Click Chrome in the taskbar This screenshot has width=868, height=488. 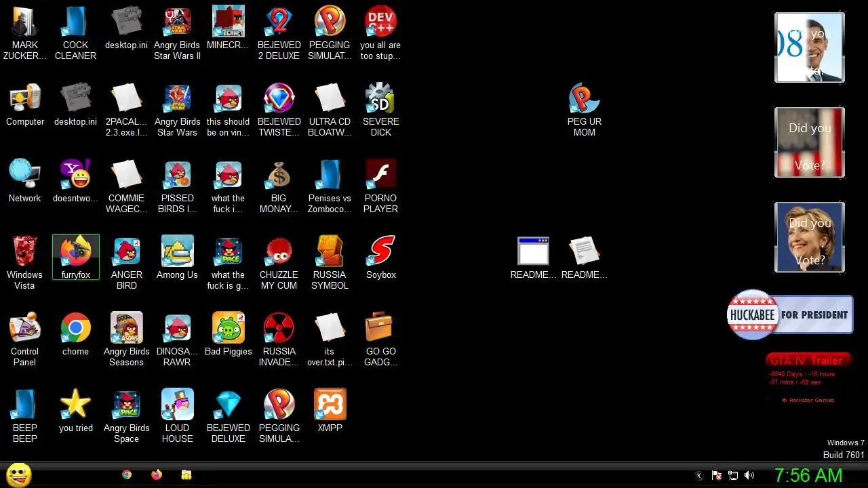pyautogui.click(x=127, y=475)
